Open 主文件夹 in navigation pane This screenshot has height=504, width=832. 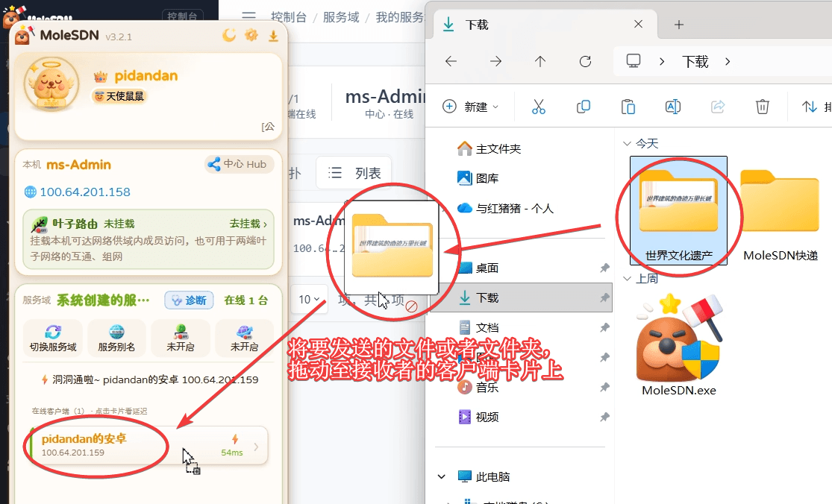(x=489, y=149)
